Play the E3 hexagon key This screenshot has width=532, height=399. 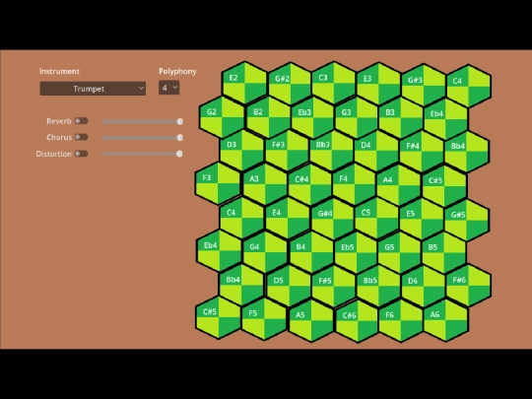(x=378, y=84)
